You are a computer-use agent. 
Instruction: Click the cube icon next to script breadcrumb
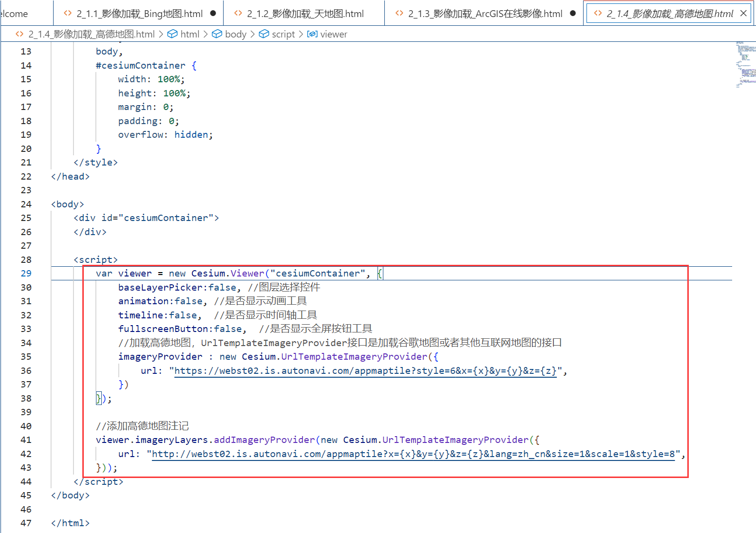coord(264,34)
